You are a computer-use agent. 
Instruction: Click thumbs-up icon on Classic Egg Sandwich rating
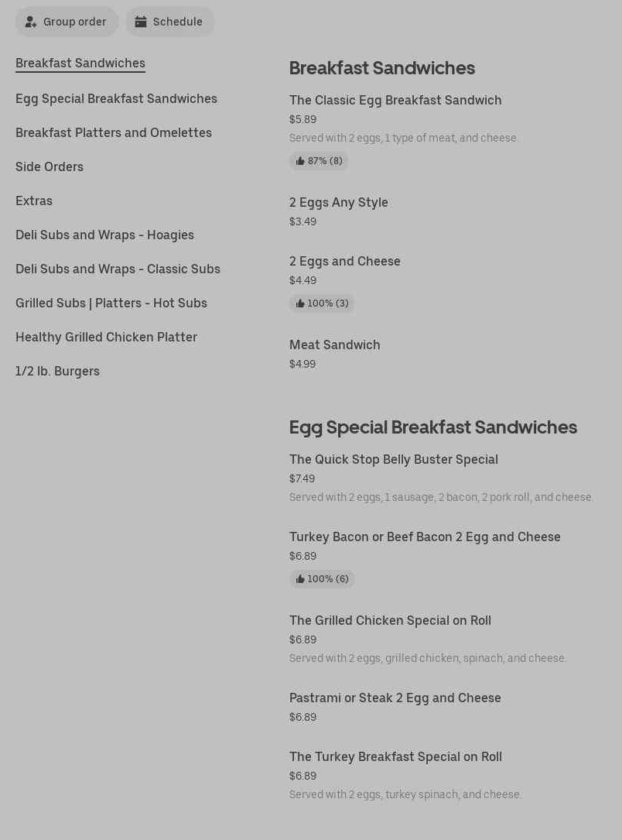coord(300,161)
